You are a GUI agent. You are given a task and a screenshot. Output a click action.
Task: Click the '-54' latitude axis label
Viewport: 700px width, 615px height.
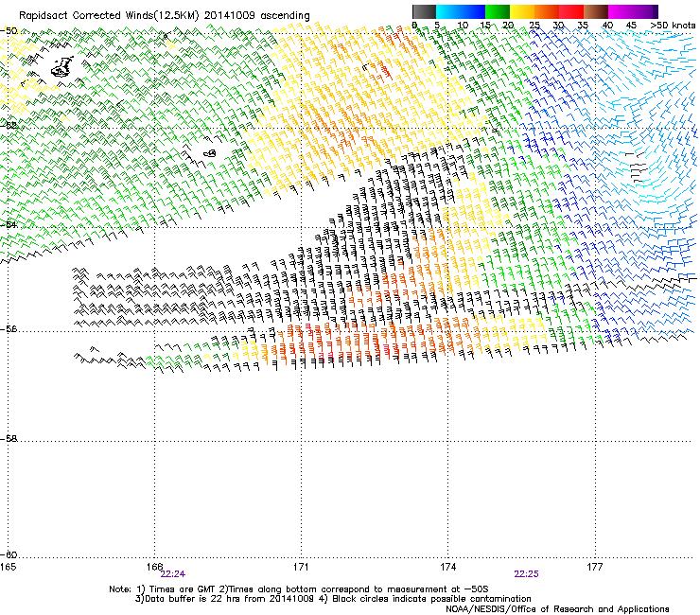tap(9, 224)
